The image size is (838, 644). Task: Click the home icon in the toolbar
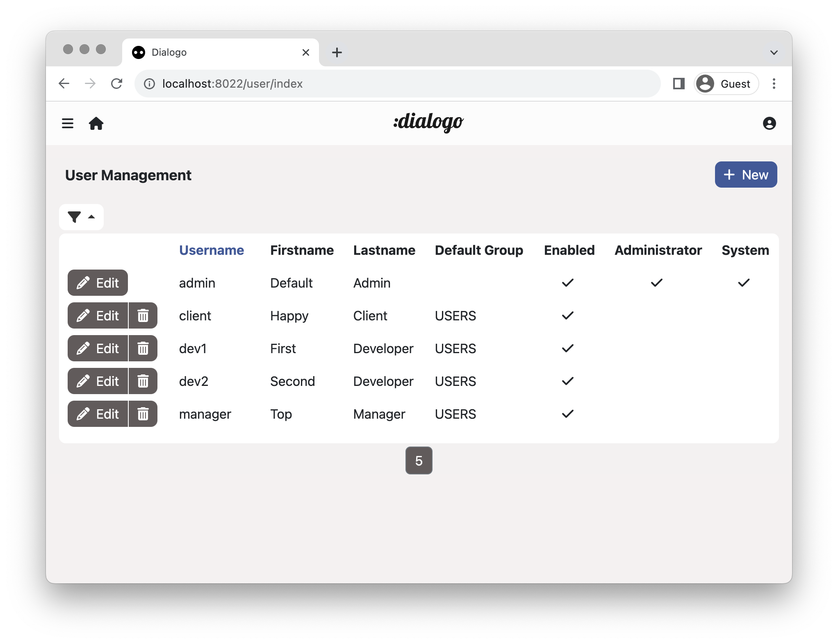click(x=97, y=123)
